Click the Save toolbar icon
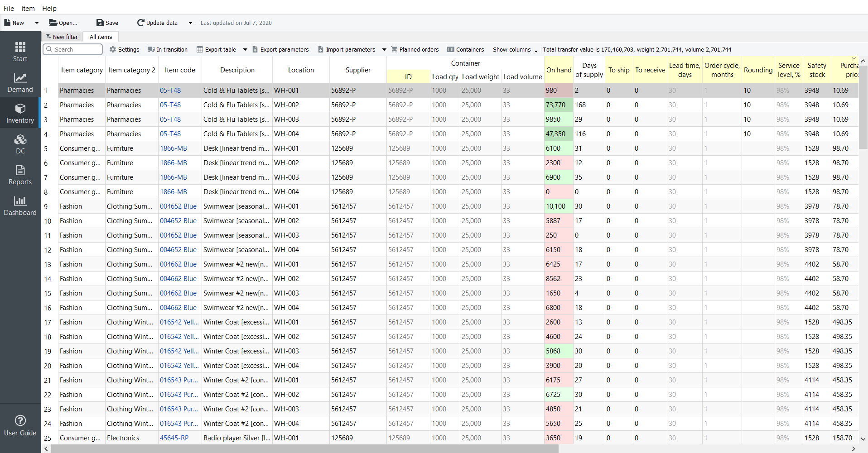Image resolution: width=868 pixels, height=453 pixels. tap(107, 23)
